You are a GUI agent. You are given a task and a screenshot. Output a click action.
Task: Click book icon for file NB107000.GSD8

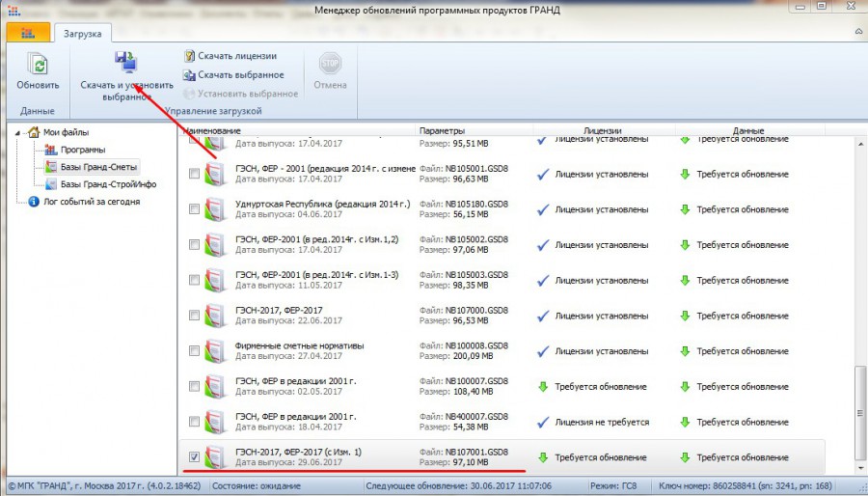(x=215, y=317)
